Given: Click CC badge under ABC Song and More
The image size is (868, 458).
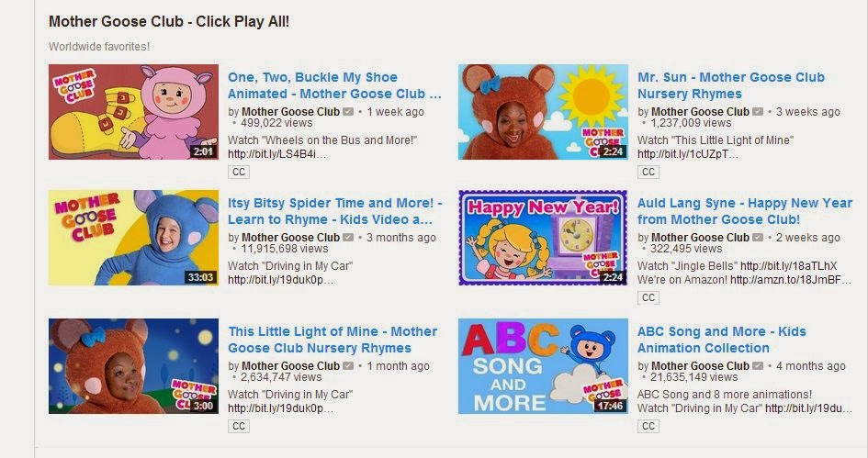Looking at the screenshot, I should pyautogui.click(x=648, y=426).
